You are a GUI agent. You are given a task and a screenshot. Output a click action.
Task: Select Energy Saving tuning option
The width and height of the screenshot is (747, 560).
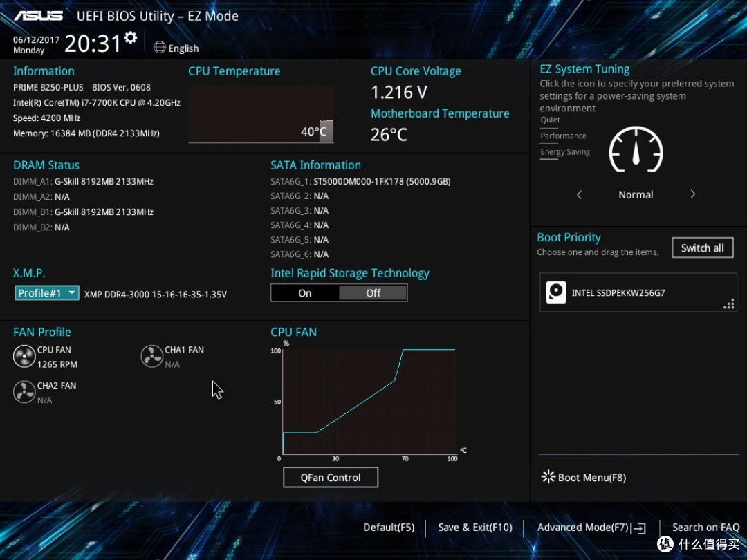pos(565,152)
